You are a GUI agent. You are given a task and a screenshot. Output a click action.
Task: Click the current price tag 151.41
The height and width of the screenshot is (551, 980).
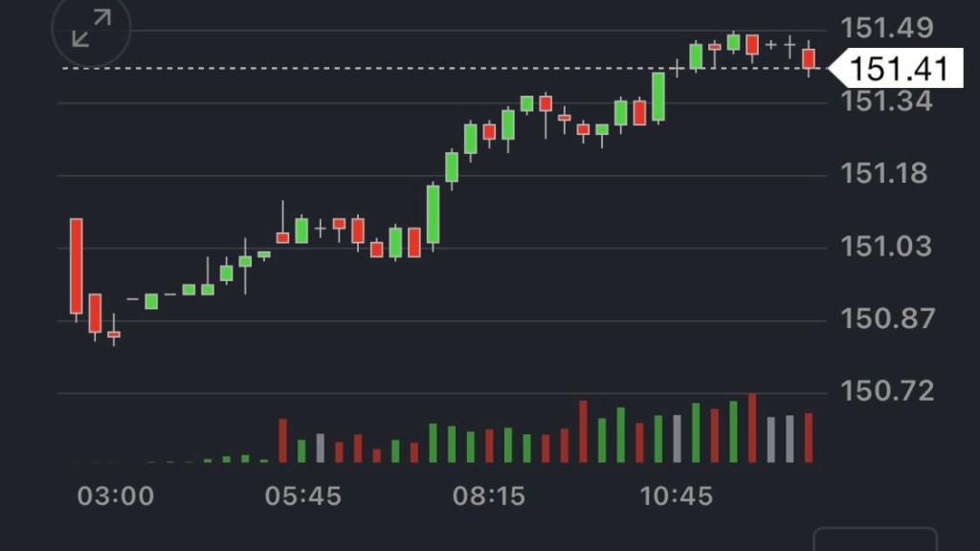coord(899,69)
